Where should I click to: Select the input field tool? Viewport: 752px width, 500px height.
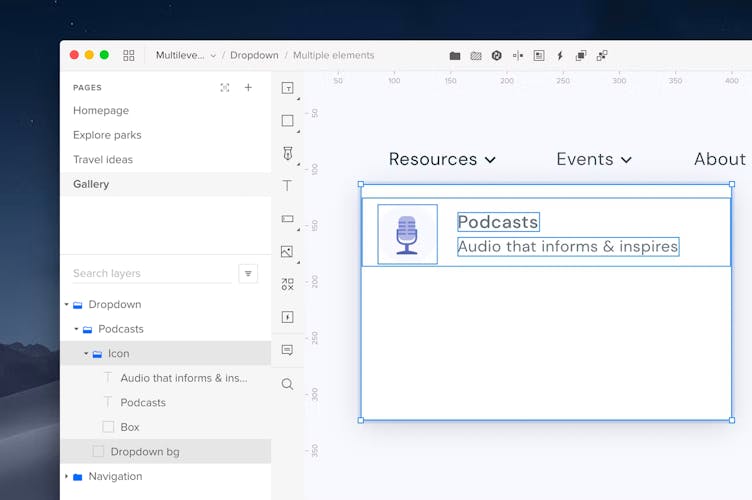(287, 219)
